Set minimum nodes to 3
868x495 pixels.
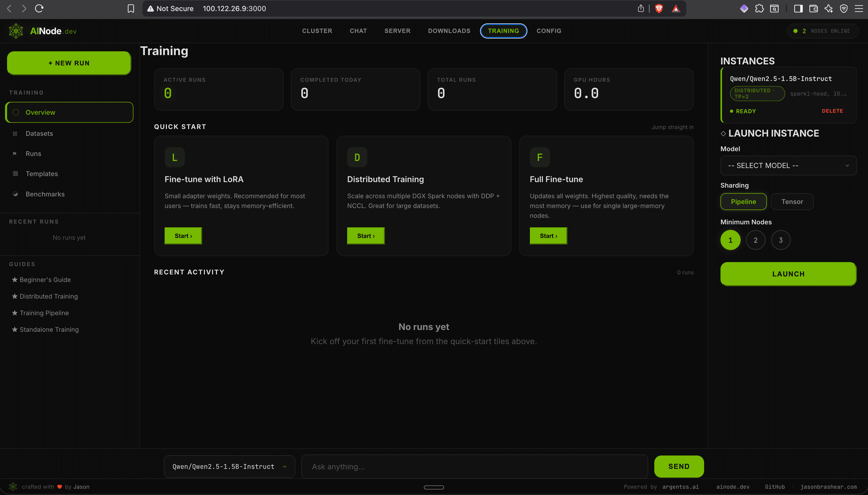click(781, 240)
